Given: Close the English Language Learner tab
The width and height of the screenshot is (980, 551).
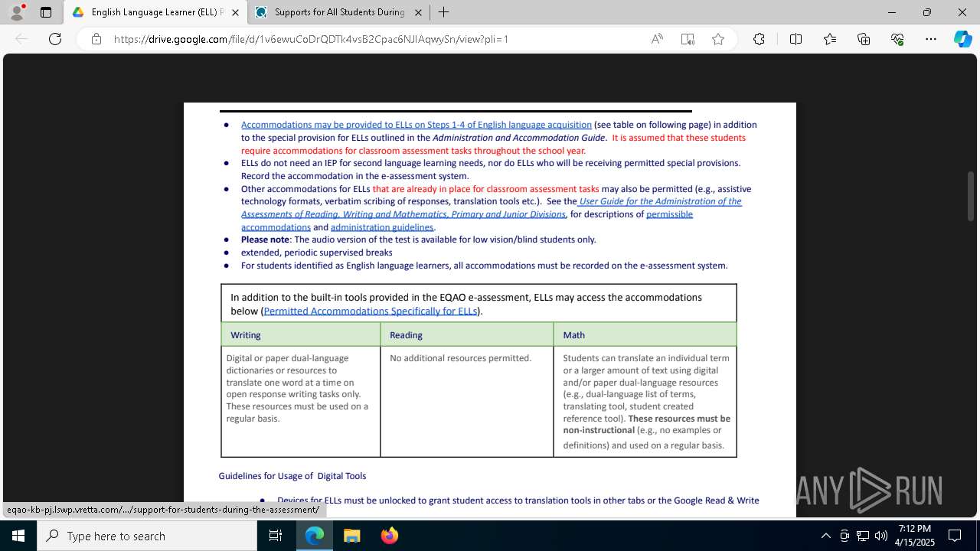Looking at the screenshot, I should (x=235, y=12).
